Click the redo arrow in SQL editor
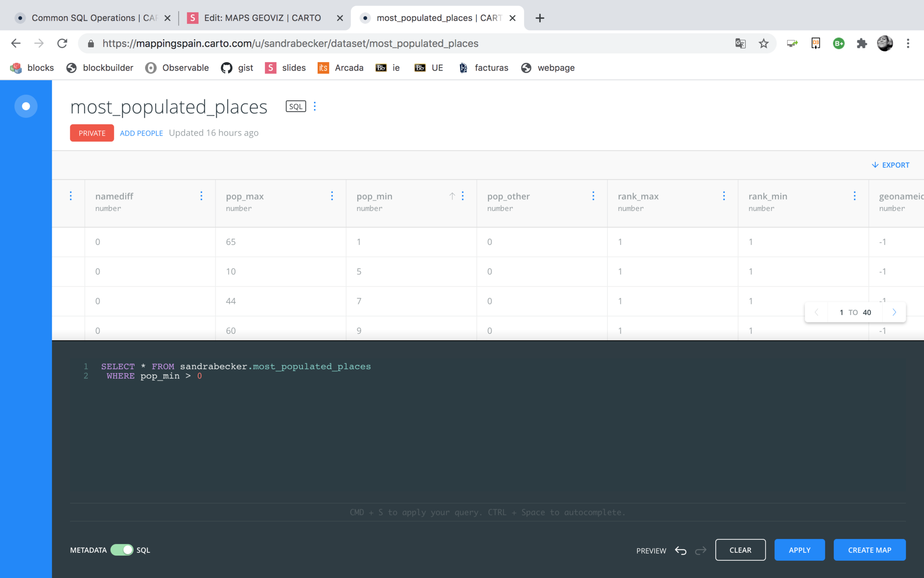Image resolution: width=924 pixels, height=578 pixels. (701, 551)
